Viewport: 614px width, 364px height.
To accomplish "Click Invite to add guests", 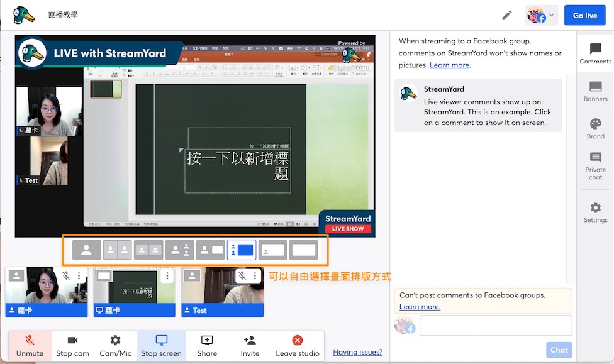I will (250, 346).
